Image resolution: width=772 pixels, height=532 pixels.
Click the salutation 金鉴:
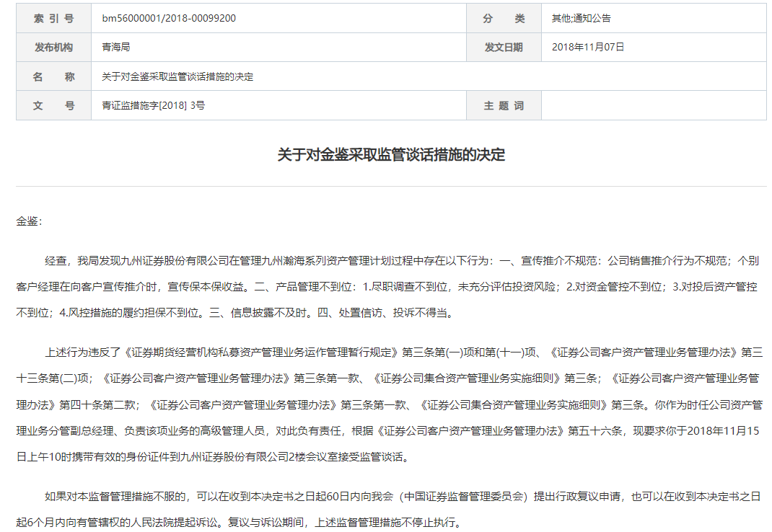[x=29, y=221]
